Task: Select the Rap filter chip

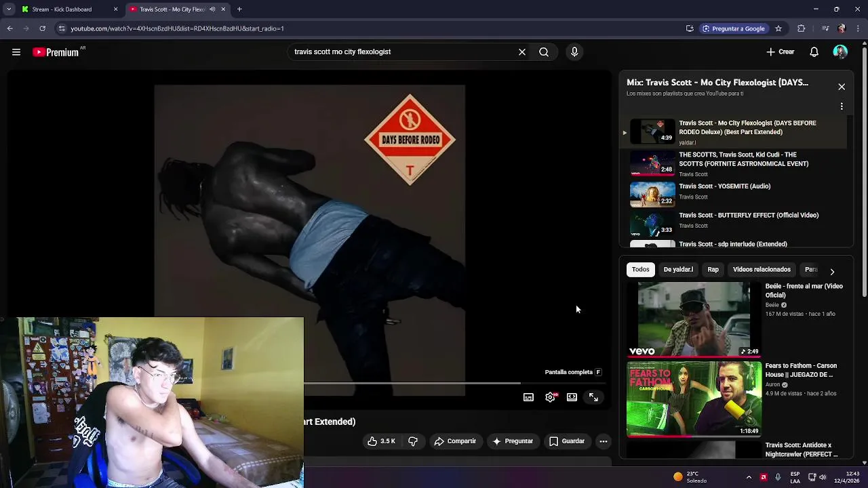Action: click(713, 270)
